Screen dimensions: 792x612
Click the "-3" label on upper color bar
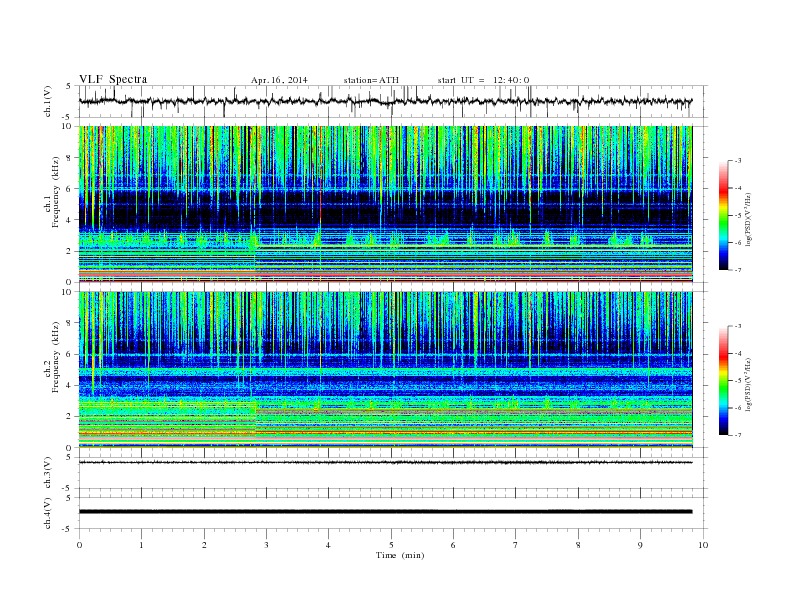coord(738,161)
